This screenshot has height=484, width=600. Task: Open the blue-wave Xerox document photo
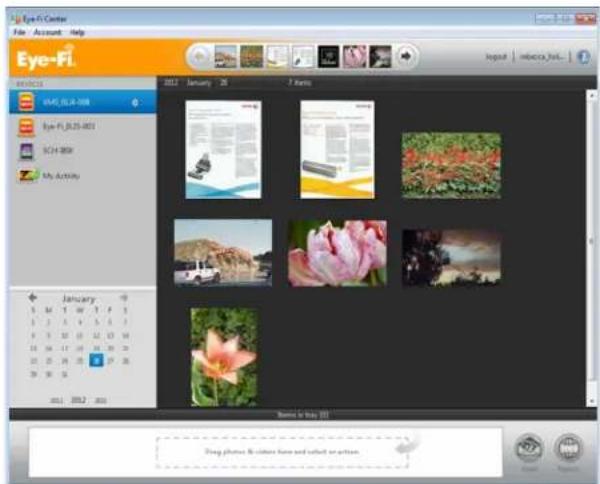click(223, 150)
